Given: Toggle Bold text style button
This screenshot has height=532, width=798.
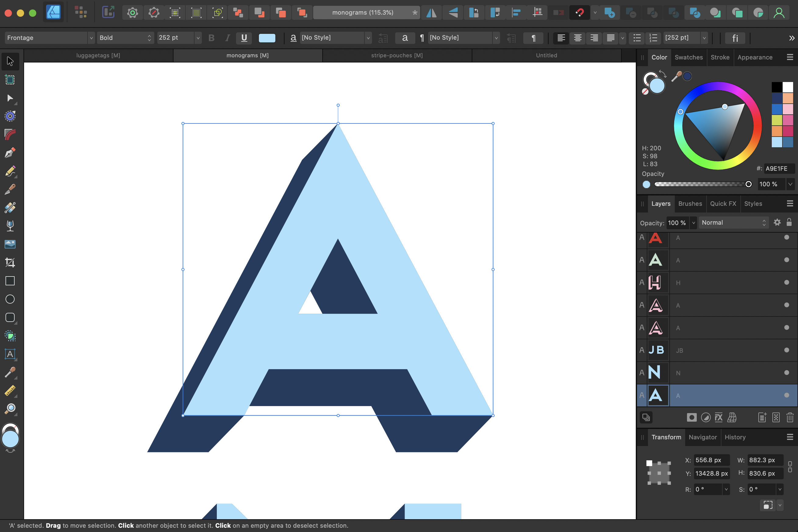Looking at the screenshot, I should tap(211, 38).
